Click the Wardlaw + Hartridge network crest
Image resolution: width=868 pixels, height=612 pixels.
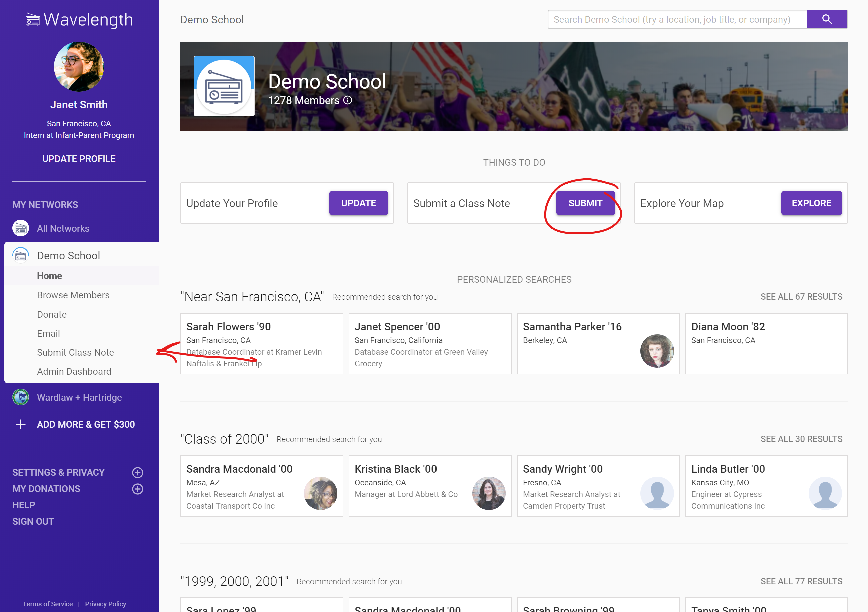tap(21, 397)
